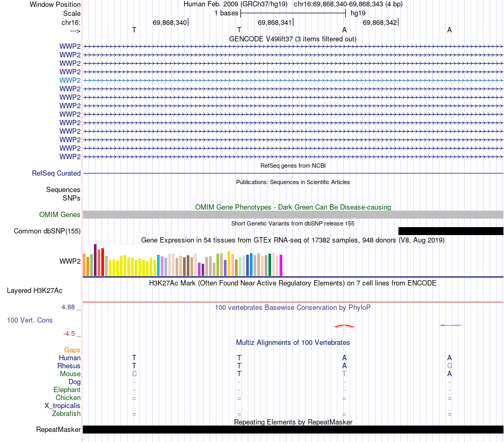Select the Chicken alignment row label
This screenshot has width=504, height=442.
[x=68, y=397]
